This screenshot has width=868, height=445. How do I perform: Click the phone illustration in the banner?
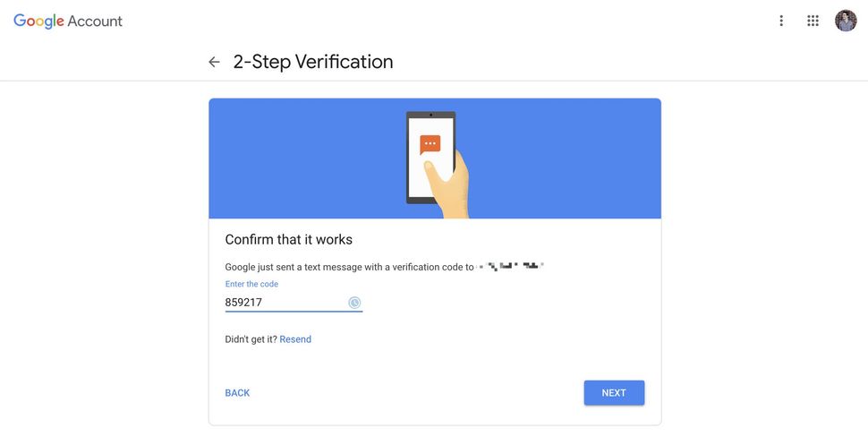coord(430,158)
